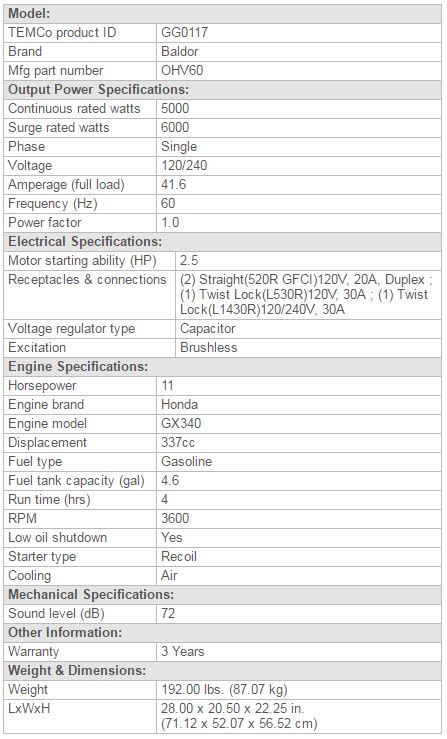The width and height of the screenshot is (447, 739).
Task: Select the Recoil starter type value
Action: 179,556
